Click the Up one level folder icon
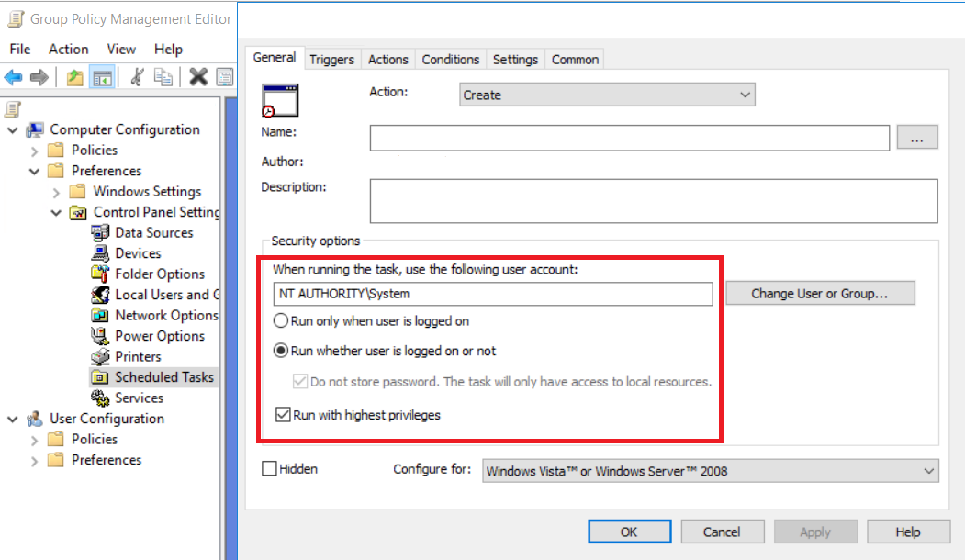Screen dimensions: 965x560 pyautogui.click(x=75, y=77)
